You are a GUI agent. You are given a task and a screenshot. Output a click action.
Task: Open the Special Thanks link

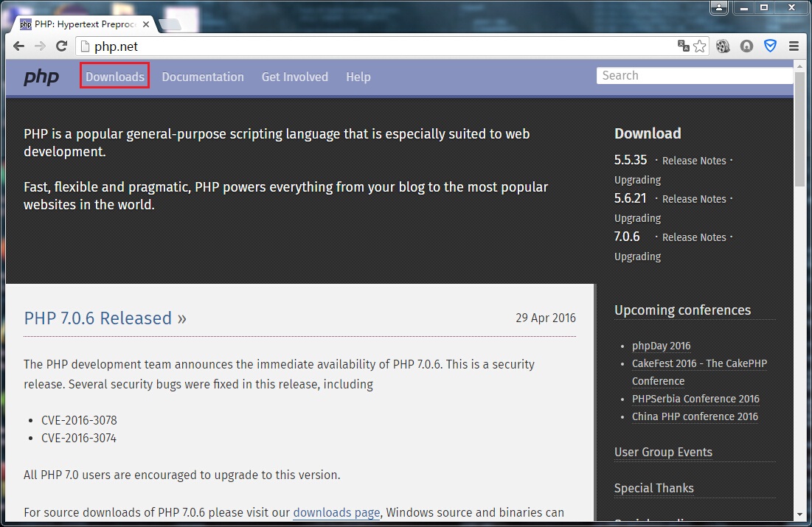click(654, 488)
